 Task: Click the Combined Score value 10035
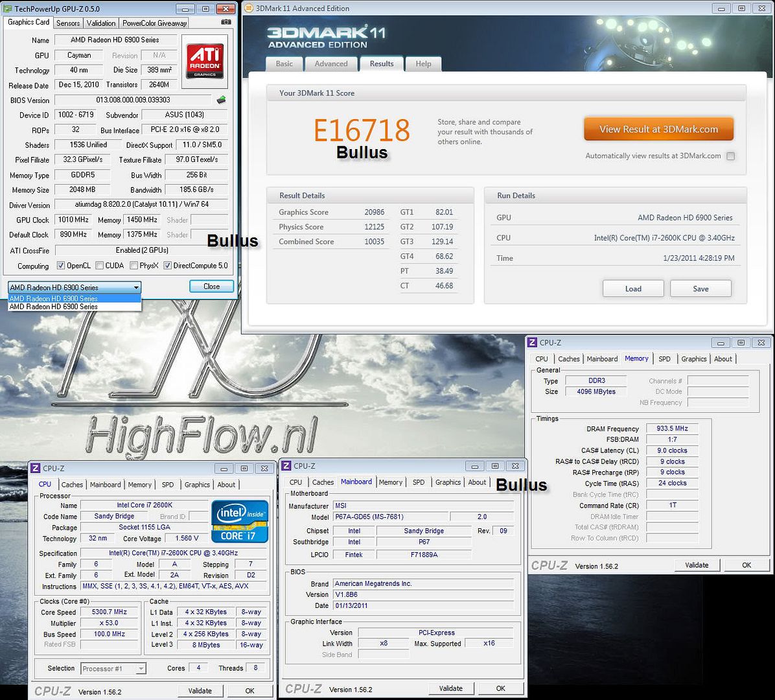click(374, 242)
